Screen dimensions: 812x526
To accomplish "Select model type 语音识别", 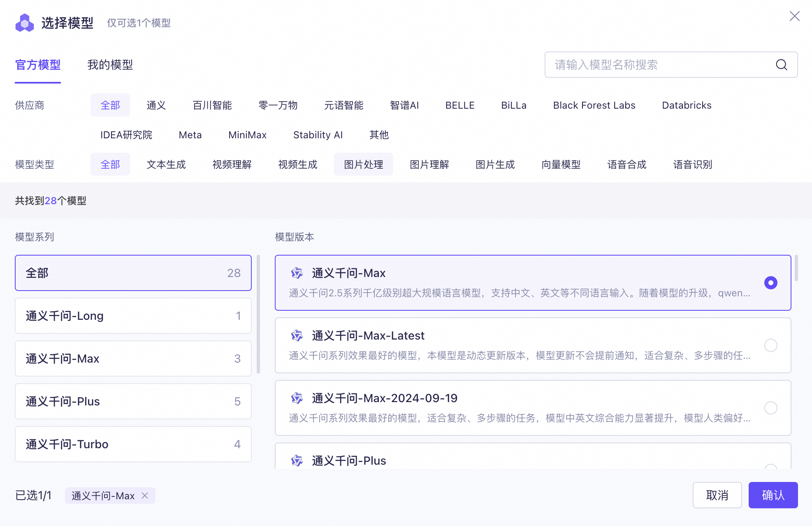I will tap(693, 164).
